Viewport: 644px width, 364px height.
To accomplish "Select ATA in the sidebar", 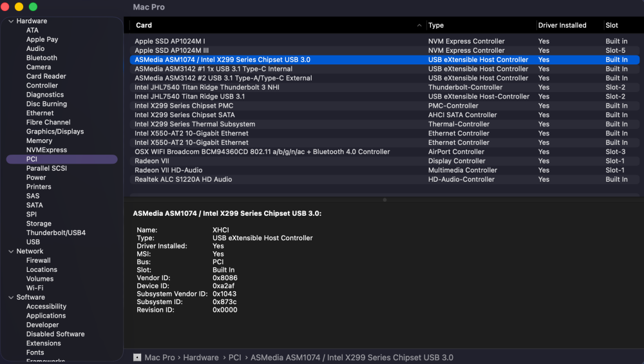I will tap(32, 30).
